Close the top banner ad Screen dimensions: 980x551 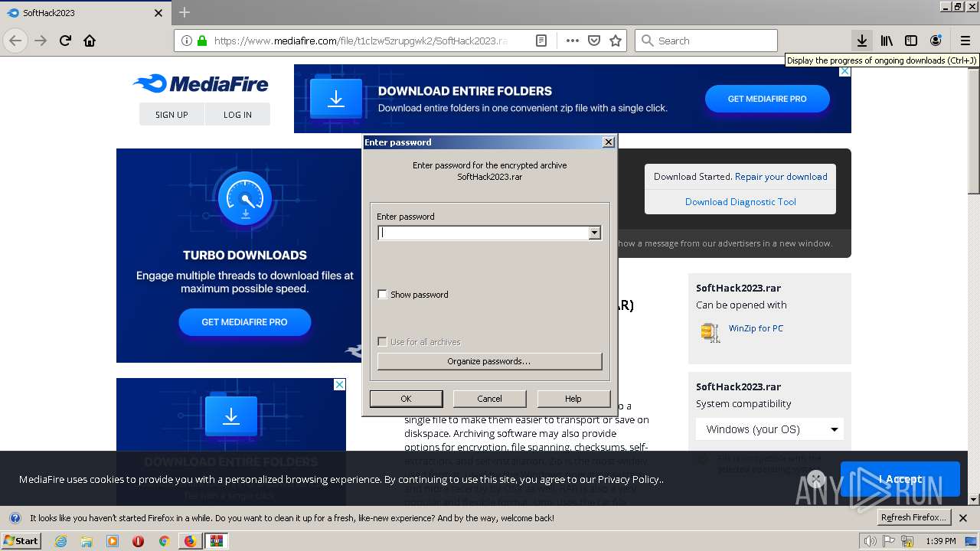pyautogui.click(x=844, y=71)
